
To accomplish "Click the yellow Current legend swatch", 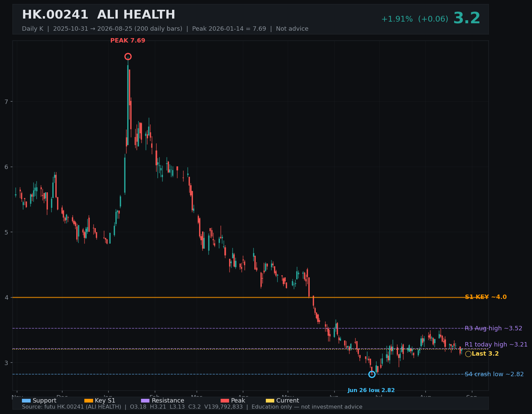I will pyautogui.click(x=270, y=401).
